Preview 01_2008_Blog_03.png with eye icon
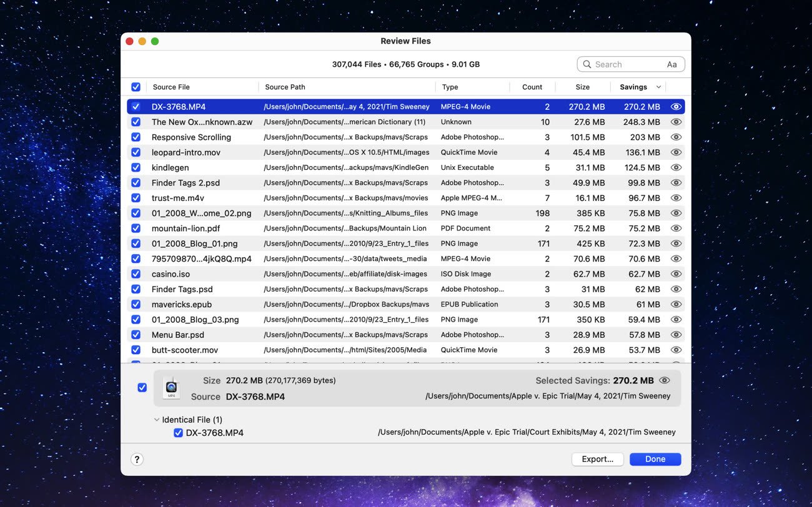This screenshot has height=507, width=812. (675, 320)
